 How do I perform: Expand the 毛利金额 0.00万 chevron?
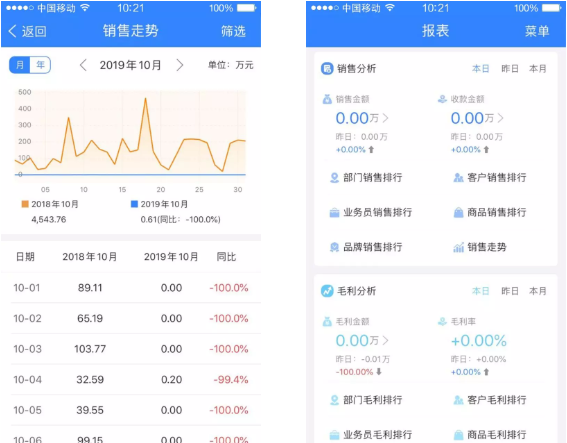pos(385,341)
